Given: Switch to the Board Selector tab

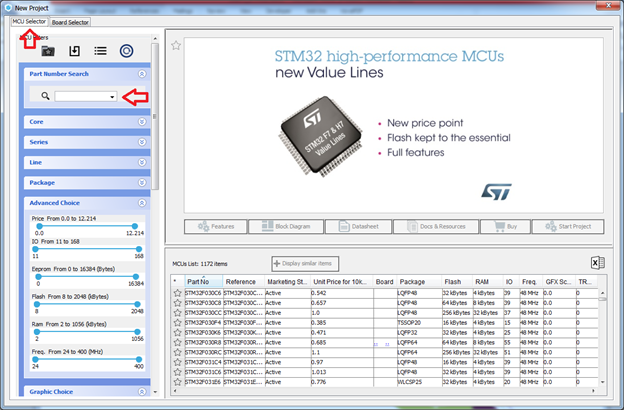Looking at the screenshot, I should coord(70,22).
